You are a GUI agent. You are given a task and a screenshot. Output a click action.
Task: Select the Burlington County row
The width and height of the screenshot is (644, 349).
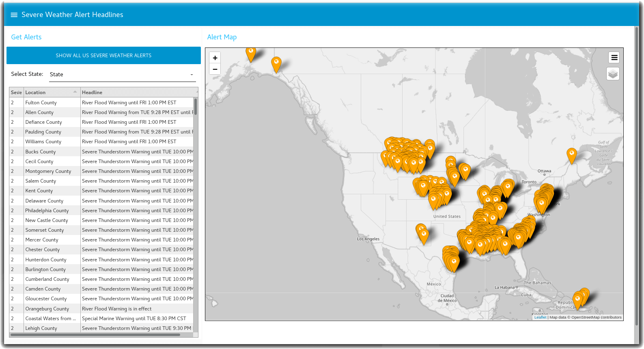coord(101,269)
